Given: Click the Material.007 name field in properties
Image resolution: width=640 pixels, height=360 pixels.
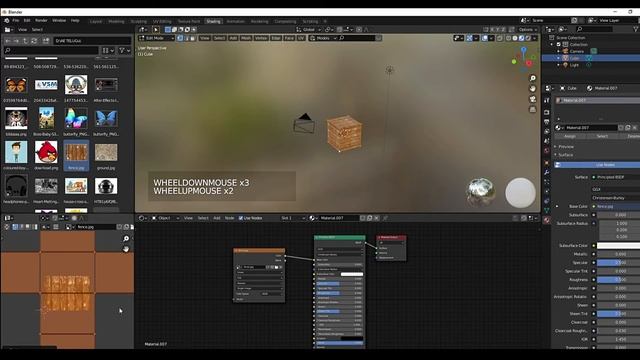Looking at the screenshot, I should pyautogui.click(x=590, y=128).
